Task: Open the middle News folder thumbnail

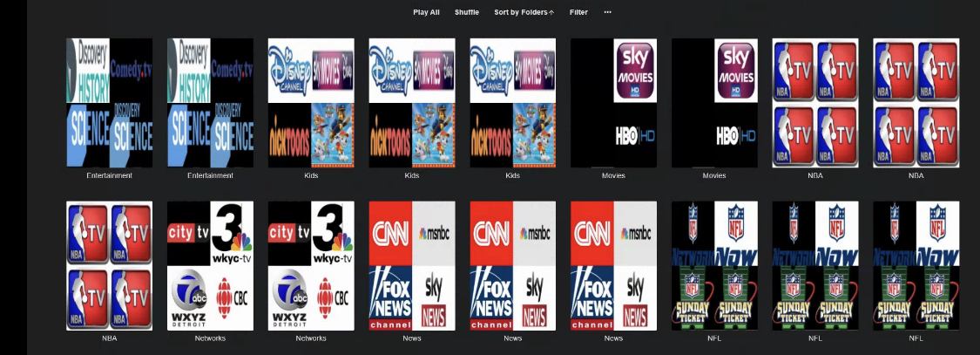Action: click(x=512, y=265)
